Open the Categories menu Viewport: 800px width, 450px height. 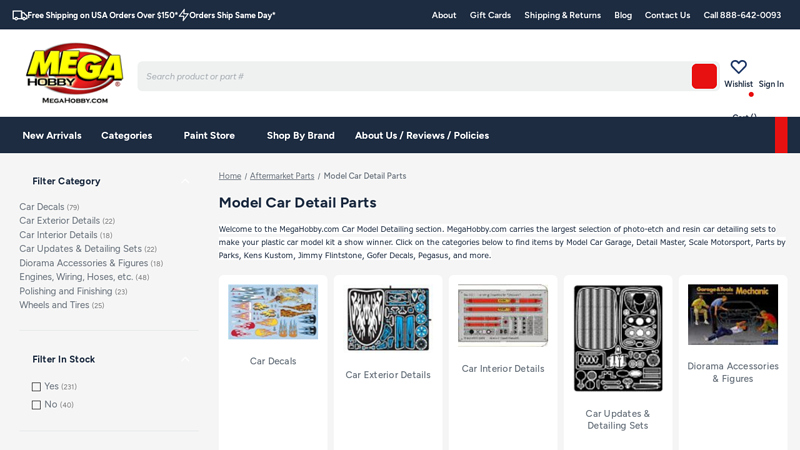[127, 135]
